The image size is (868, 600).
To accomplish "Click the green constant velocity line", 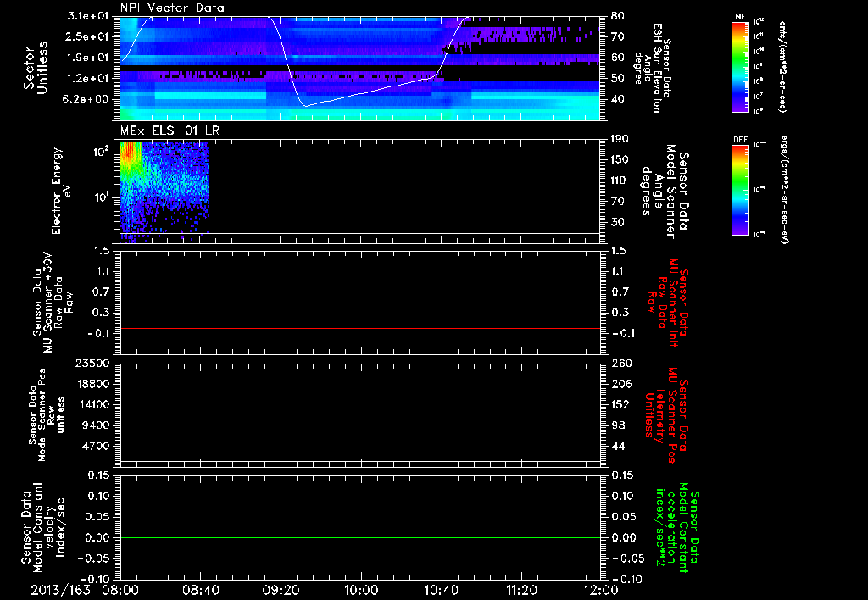I will coord(361,537).
